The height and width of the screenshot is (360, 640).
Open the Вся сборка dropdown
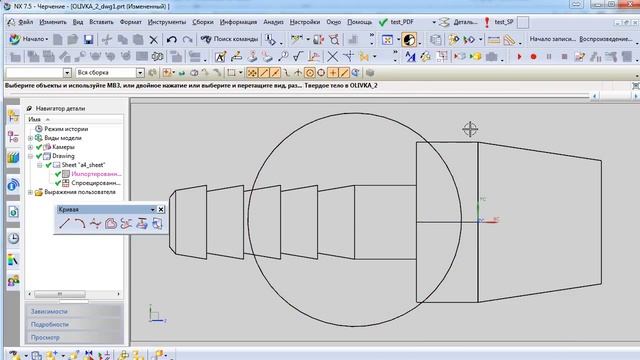(140, 73)
